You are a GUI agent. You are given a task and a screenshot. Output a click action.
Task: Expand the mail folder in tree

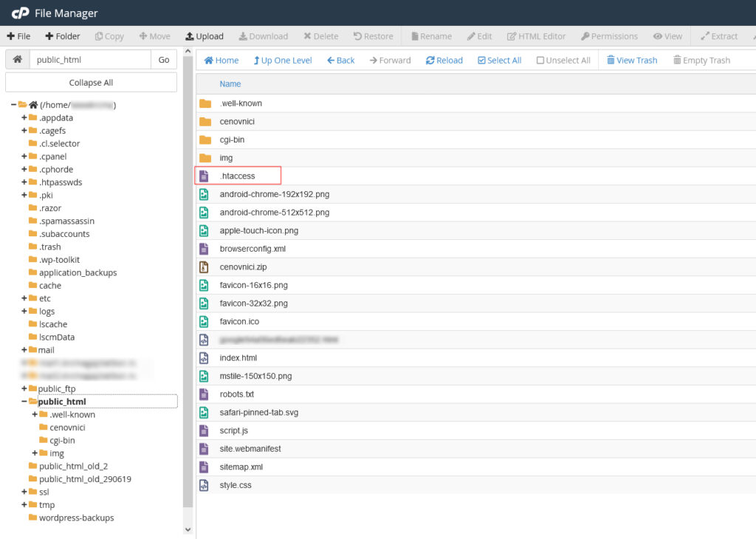point(24,350)
